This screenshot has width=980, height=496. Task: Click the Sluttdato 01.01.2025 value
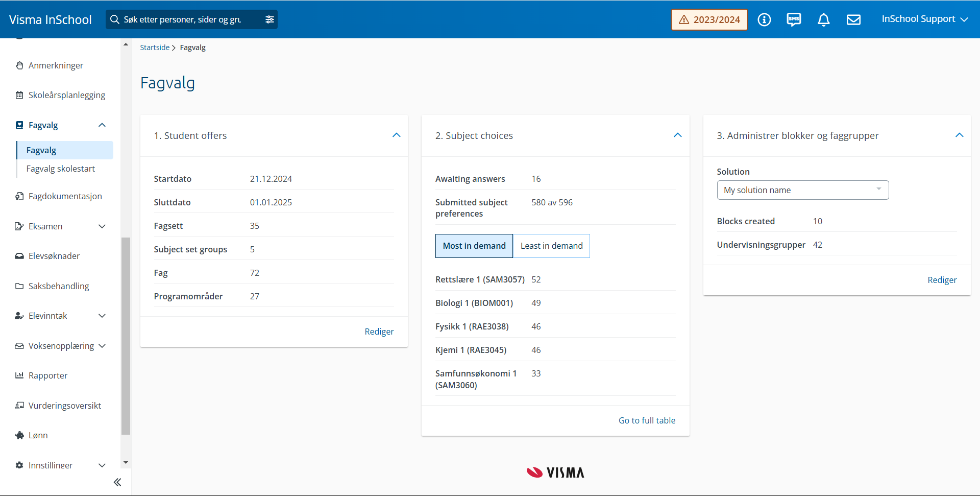pyautogui.click(x=271, y=202)
